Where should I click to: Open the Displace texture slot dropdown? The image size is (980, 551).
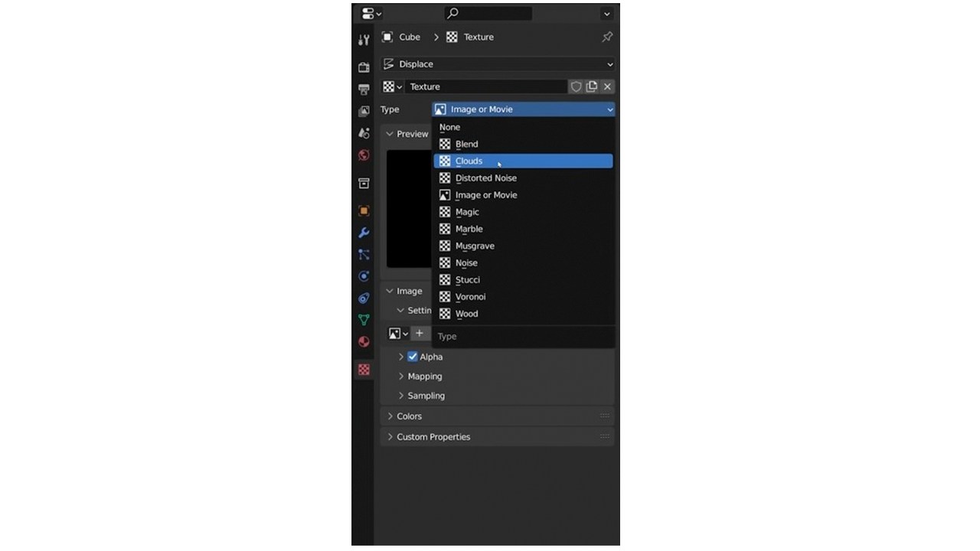498,64
